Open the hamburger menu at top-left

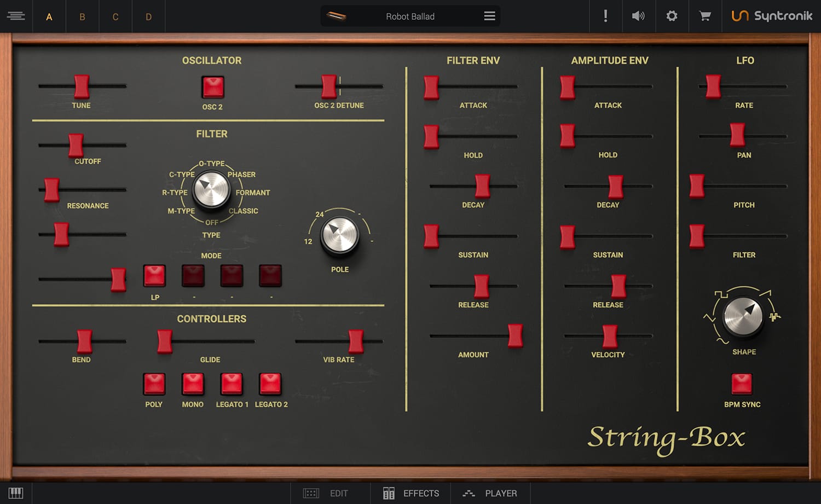[16, 16]
